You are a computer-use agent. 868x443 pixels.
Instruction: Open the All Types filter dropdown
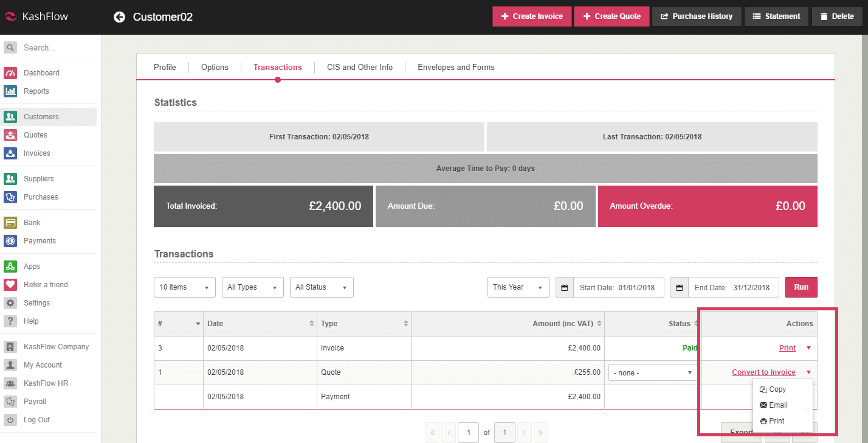pyautogui.click(x=252, y=287)
